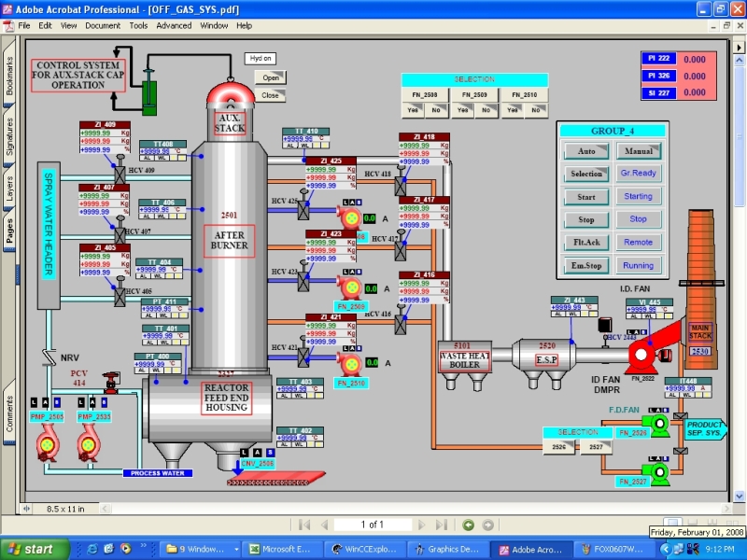Screen dimensions: 747x560
Task: Click the PCV 414 valve icon
Action: tap(113, 381)
